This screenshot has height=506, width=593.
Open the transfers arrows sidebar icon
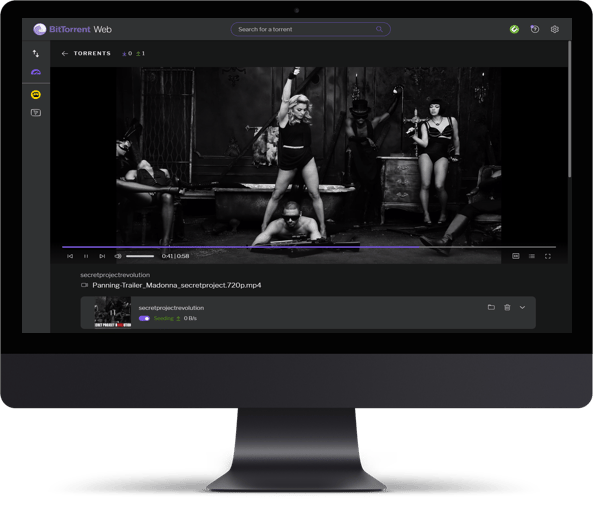pyautogui.click(x=36, y=53)
